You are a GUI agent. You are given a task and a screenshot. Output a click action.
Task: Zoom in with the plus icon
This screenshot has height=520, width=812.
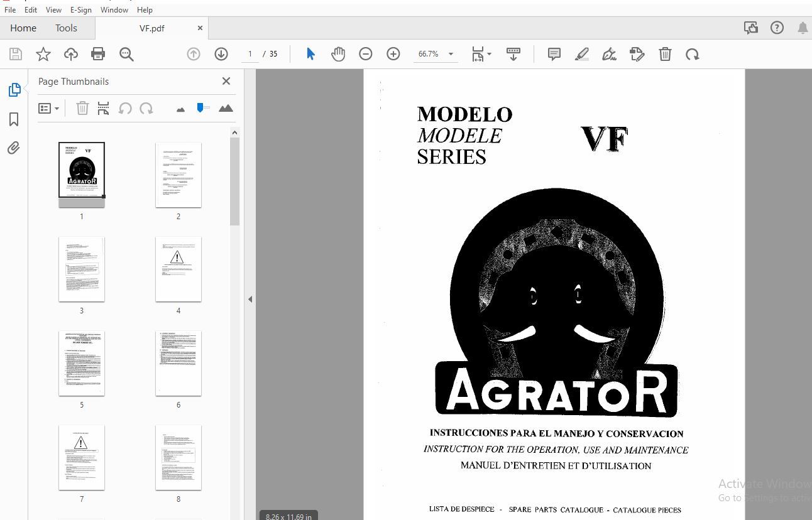coord(393,54)
